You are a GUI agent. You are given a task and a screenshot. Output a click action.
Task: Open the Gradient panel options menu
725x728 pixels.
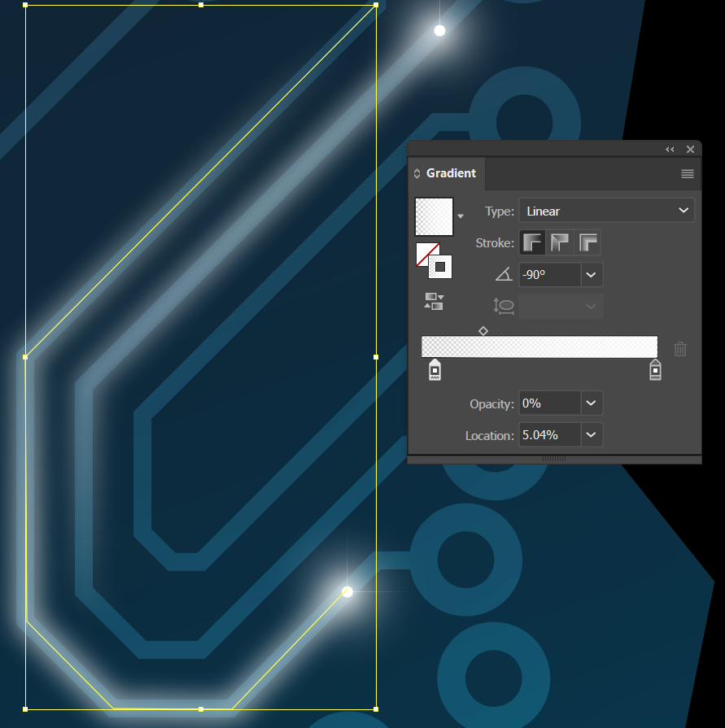click(688, 173)
